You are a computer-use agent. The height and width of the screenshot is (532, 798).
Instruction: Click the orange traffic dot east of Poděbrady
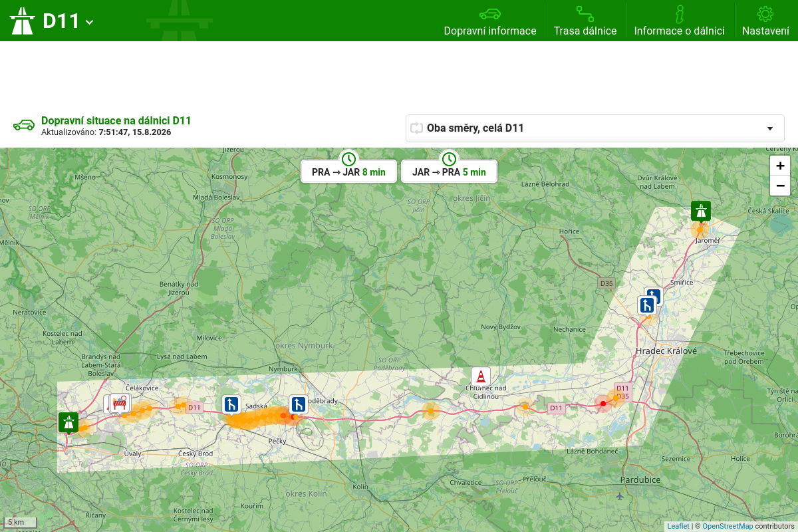click(431, 411)
